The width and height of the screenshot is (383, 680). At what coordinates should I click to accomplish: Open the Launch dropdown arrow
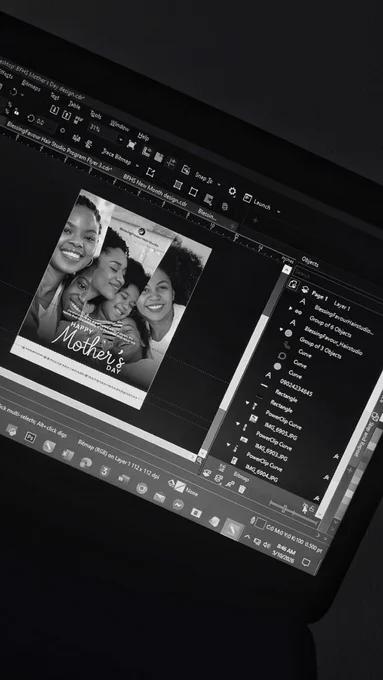278,212
